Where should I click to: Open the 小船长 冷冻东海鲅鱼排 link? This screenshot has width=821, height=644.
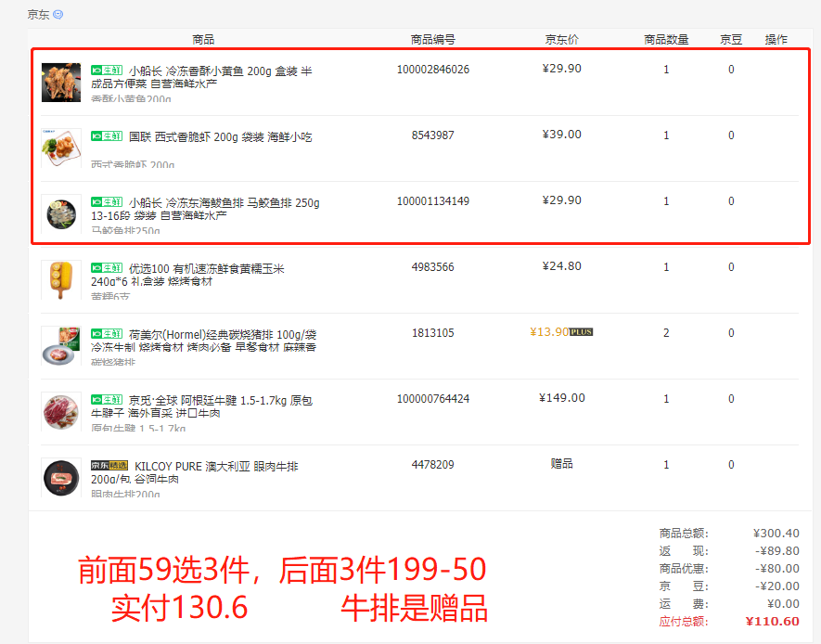pos(205,210)
